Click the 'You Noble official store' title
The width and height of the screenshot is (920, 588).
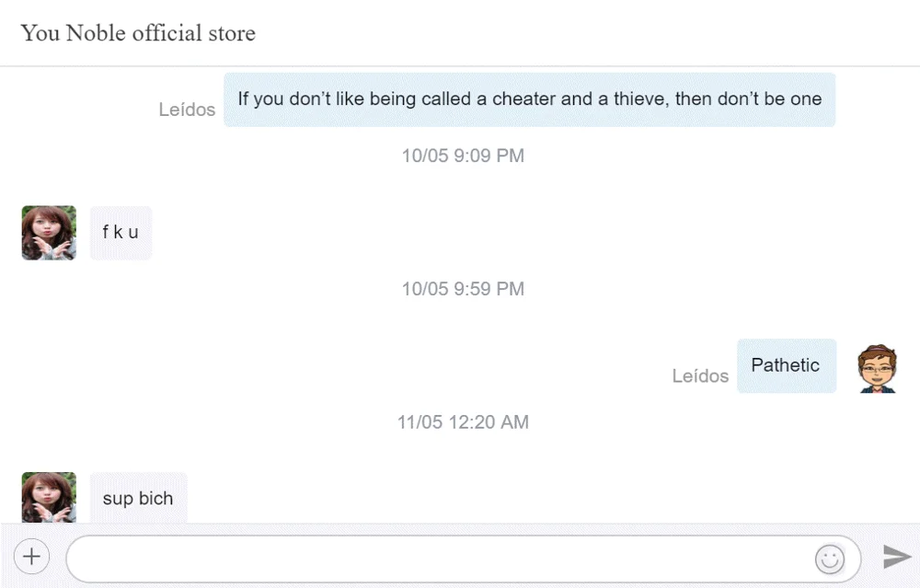coord(138,33)
